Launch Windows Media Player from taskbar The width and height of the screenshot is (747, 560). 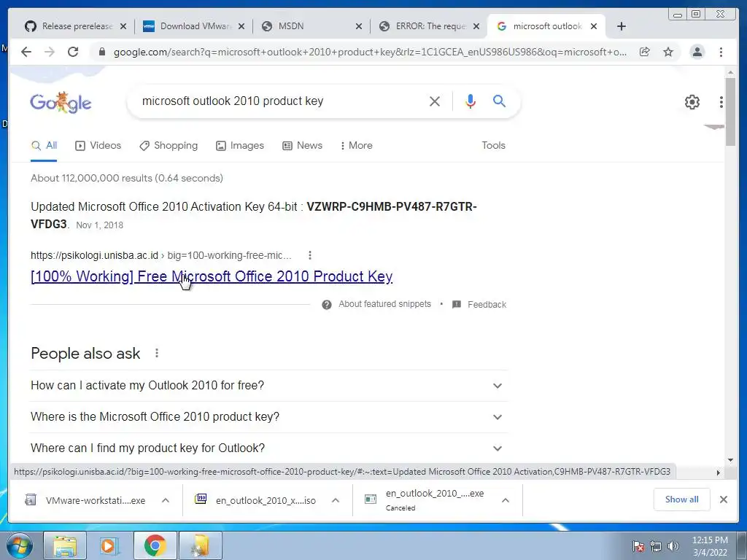pyautogui.click(x=109, y=545)
